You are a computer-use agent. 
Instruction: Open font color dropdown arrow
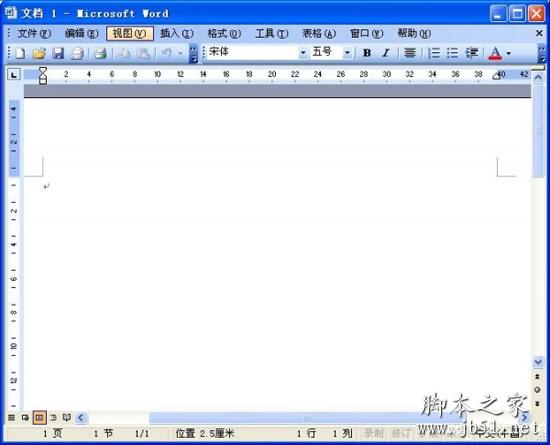[509, 53]
